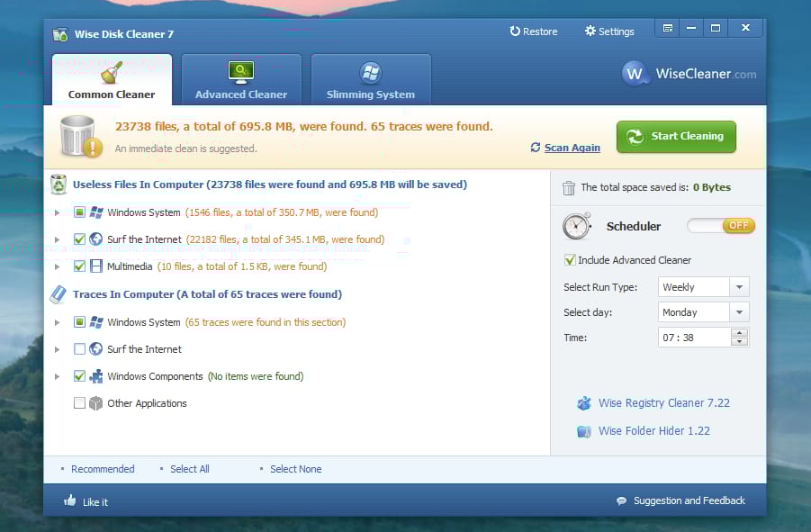
Task: Expand the unchecked Surf the Internet row
Action: [58, 349]
